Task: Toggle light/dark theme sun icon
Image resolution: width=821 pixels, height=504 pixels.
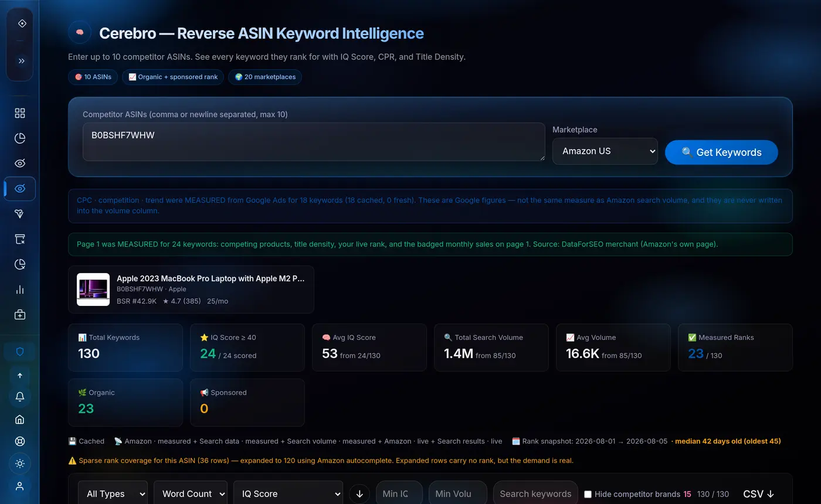Action: 20,464
